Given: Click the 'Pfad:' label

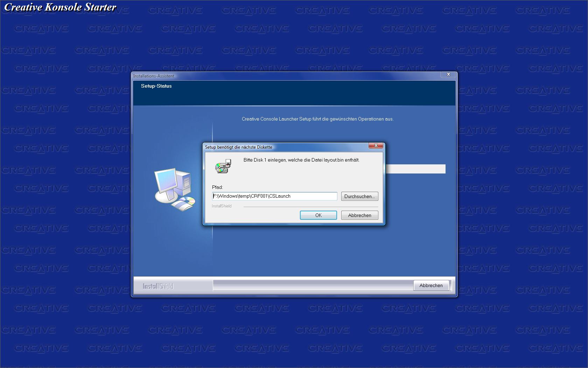Looking at the screenshot, I should coord(217,187).
